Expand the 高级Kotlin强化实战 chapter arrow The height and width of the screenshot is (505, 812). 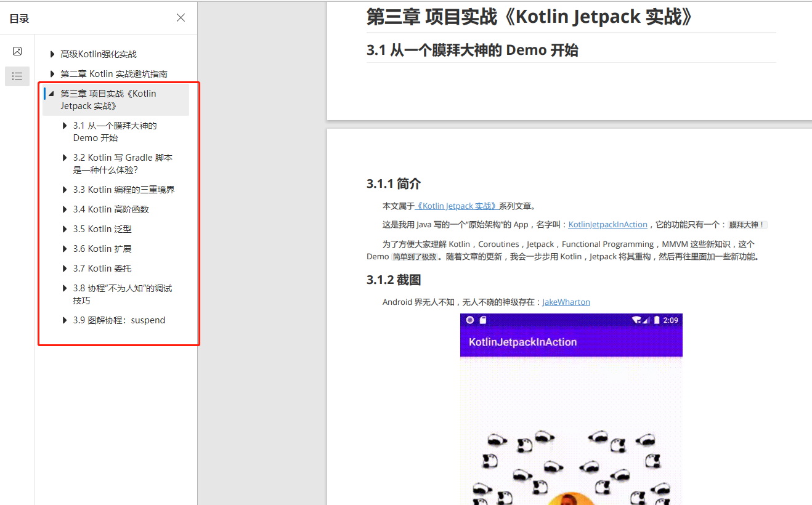click(52, 54)
